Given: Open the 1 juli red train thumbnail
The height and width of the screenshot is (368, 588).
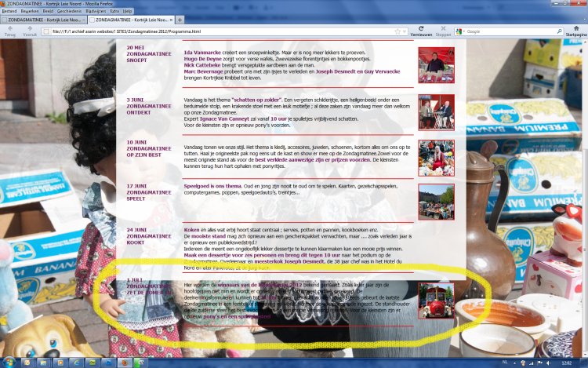Looking at the screenshot, I should point(436,301).
